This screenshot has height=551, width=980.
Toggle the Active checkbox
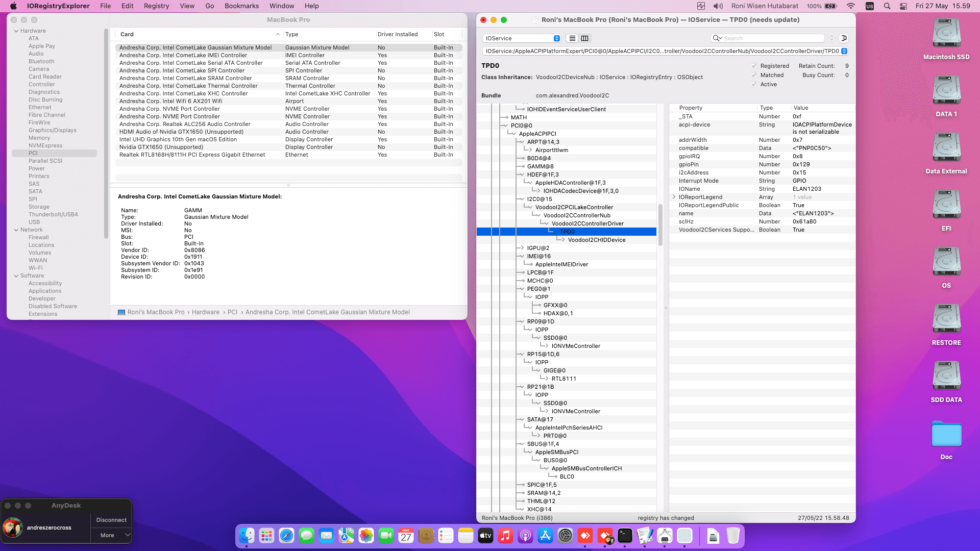[754, 84]
